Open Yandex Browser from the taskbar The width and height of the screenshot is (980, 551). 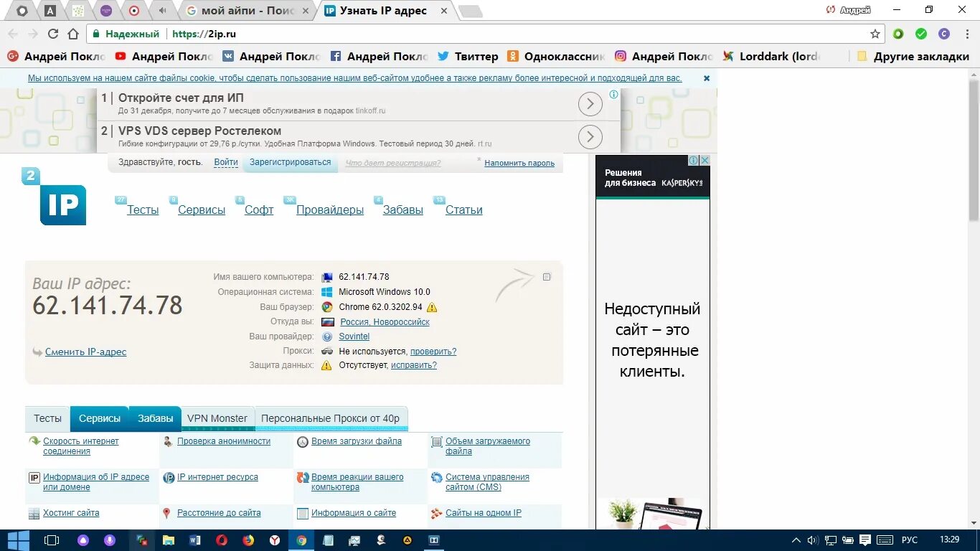click(275, 540)
